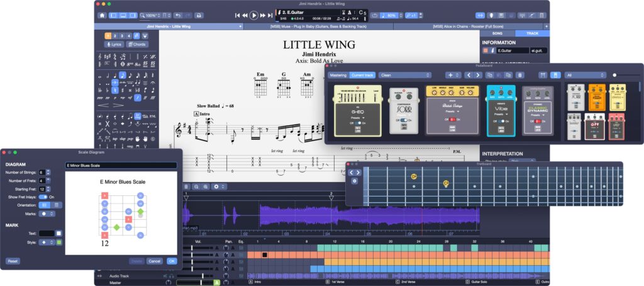Open the All effects filter dropdown
The height and width of the screenshot is (286, 644).
click(x=585, y=75)
